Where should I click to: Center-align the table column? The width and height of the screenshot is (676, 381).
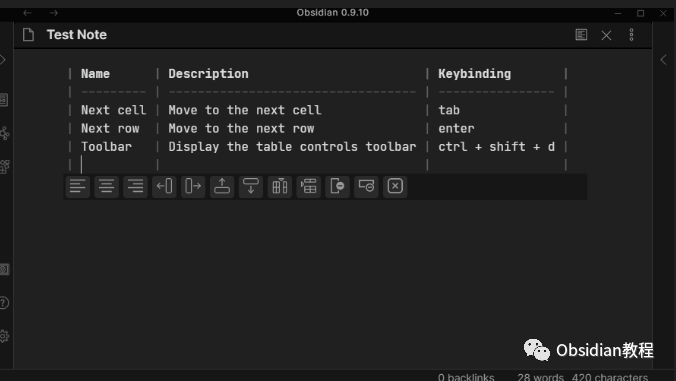pos(106,186)
